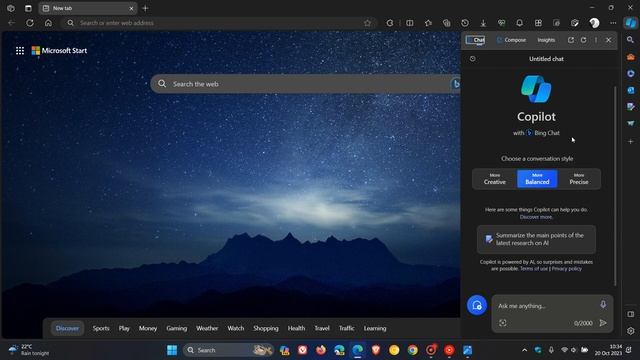Open the Health feed tab

point(296,328)
